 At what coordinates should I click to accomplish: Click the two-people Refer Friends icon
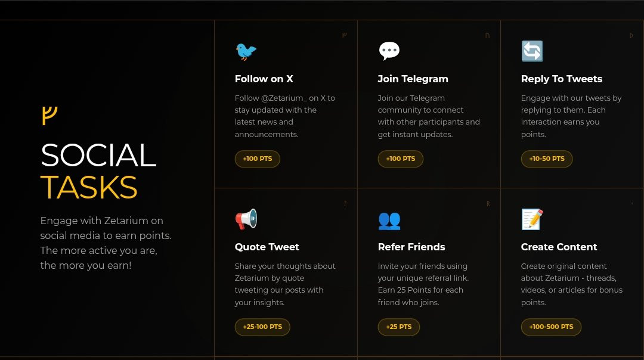[x=389, y=220]
